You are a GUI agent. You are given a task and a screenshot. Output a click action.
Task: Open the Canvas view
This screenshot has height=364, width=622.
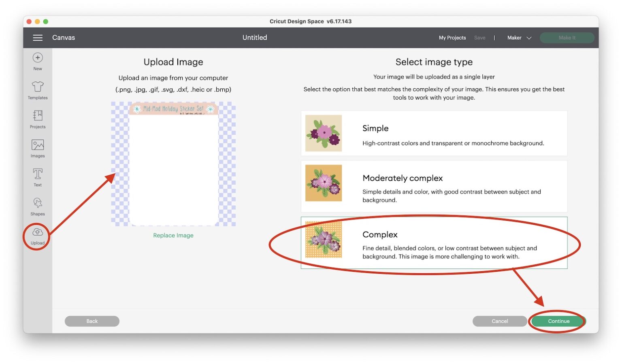pyautogui.click(x=63, y=37)
